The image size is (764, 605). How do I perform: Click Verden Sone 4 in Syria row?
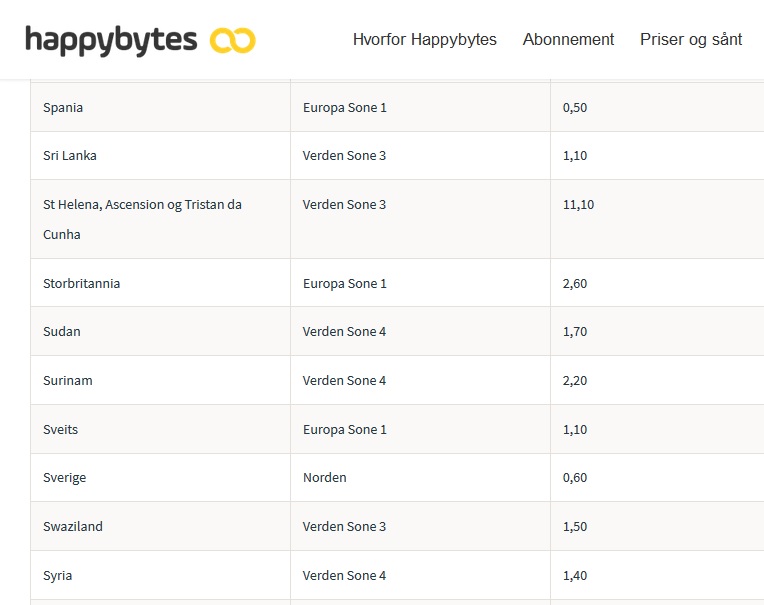point(344,575)
